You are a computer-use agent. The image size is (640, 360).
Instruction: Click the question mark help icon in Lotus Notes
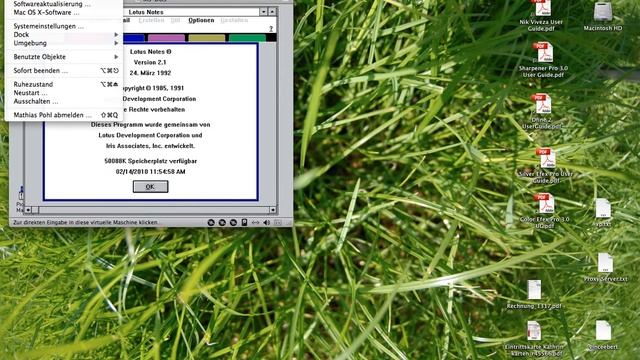click(x=271, y=29)
